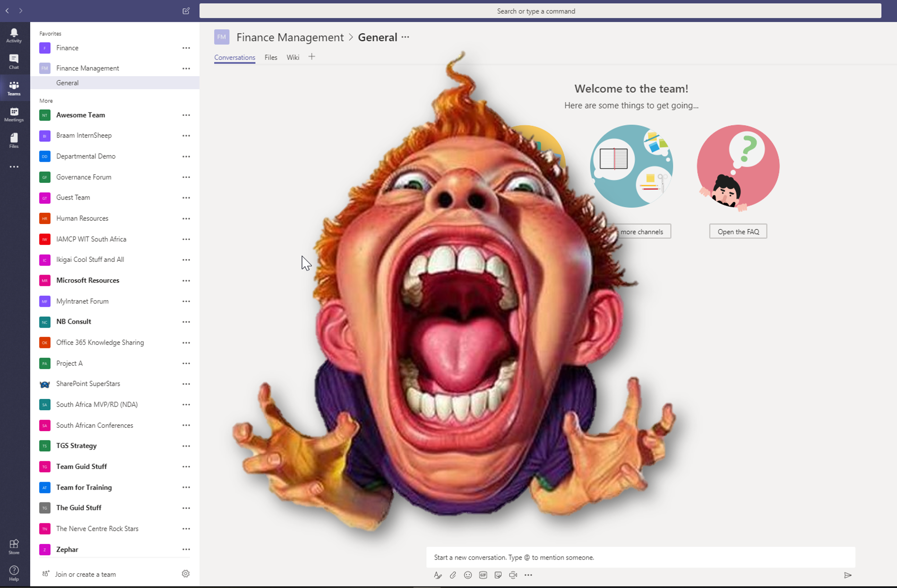The image size is (897, 588).
Task: Click the Help question mark icon
Action: coord(14,573)
